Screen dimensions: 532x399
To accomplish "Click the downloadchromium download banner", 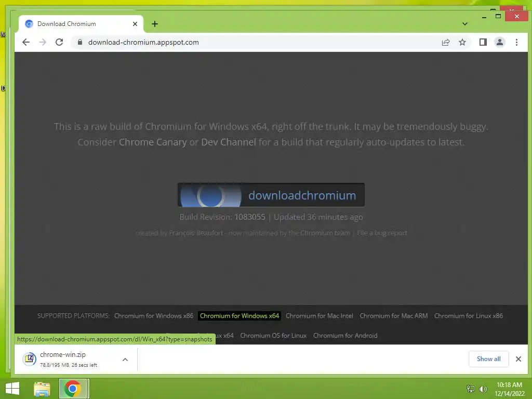I will tap(271, 195).
